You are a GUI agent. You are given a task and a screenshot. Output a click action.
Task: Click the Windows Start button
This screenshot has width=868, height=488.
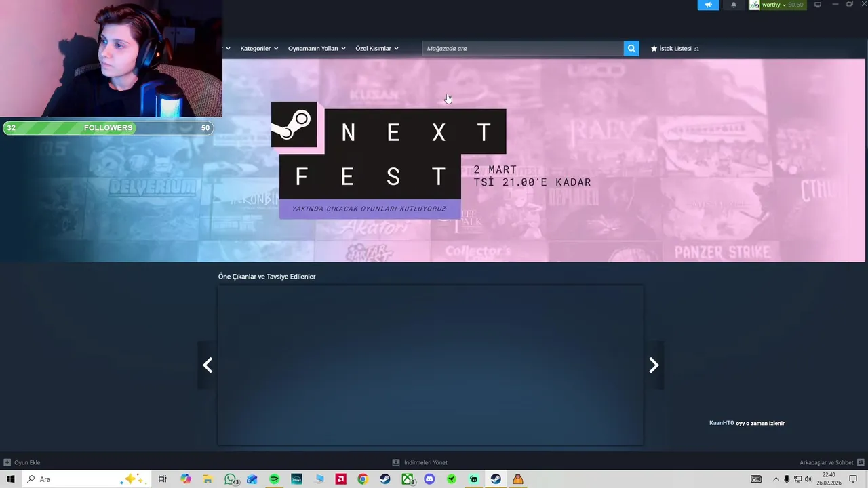click(x=11, y=479)
